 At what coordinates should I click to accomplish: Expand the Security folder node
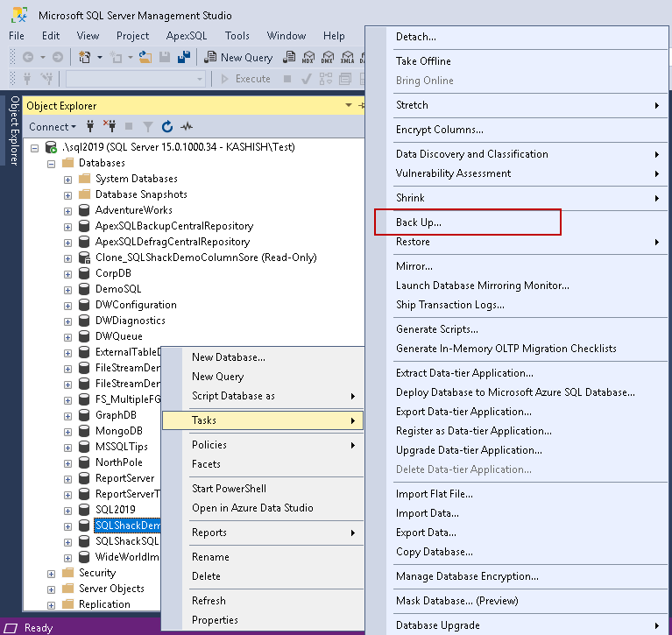tap(51, 575)
